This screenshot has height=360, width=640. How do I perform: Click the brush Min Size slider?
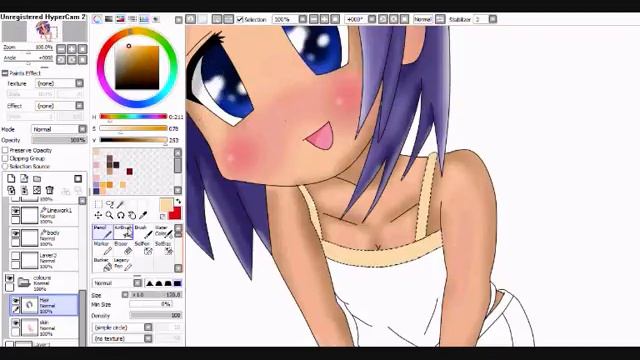(x=151, y=304)
